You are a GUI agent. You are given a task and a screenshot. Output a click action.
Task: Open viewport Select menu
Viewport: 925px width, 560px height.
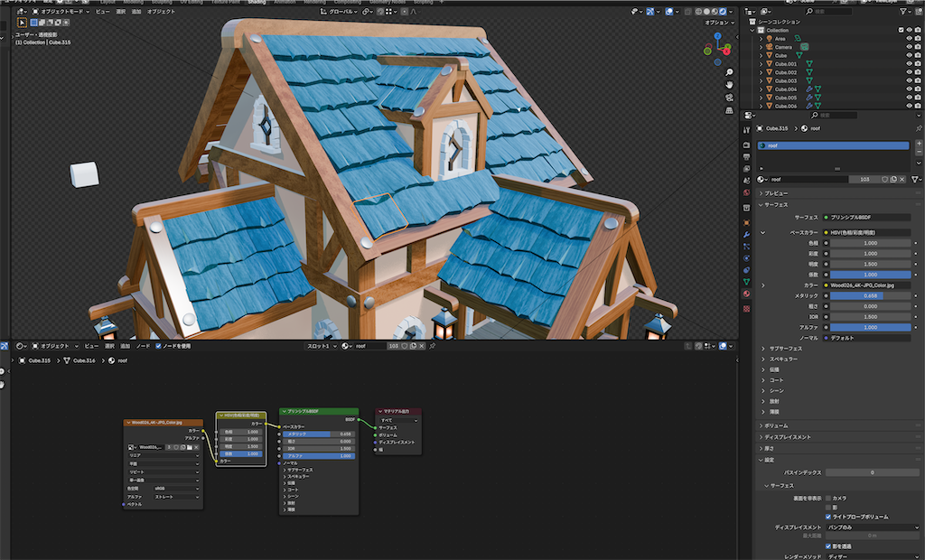coord(120,11)
